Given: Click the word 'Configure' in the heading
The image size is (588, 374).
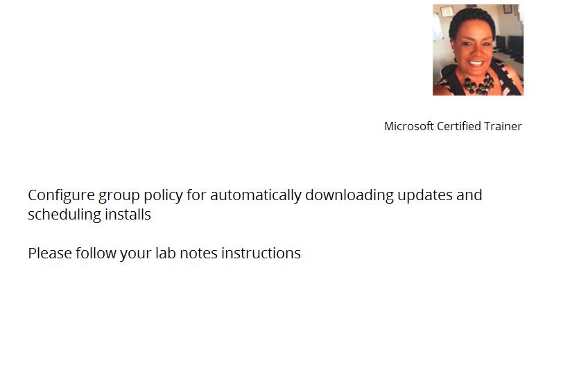Looking at the screenshot, I should tap(61, 195).
